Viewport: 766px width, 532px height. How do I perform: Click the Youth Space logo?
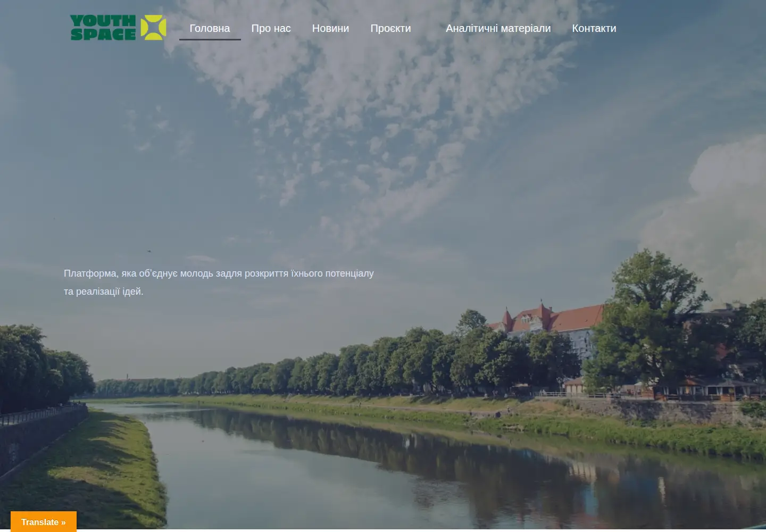click(x=118, y=28)
